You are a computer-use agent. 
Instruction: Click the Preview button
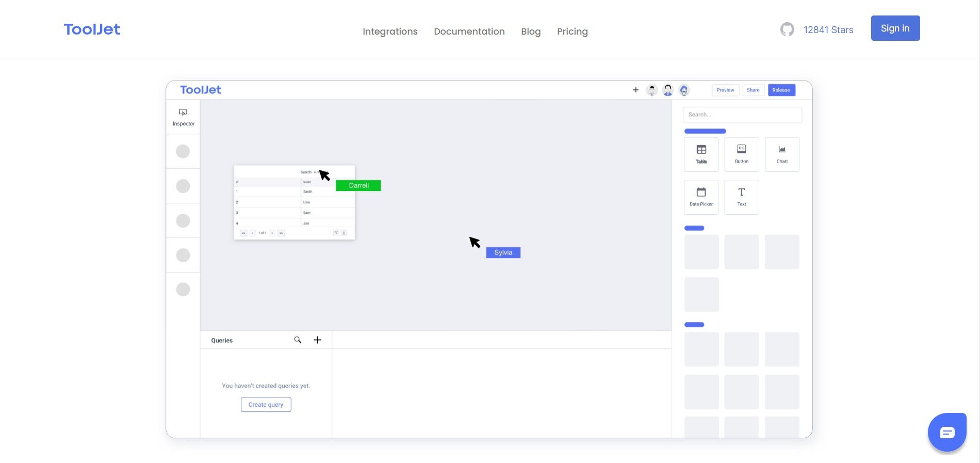pyautogui.click(x=725, y=90)
